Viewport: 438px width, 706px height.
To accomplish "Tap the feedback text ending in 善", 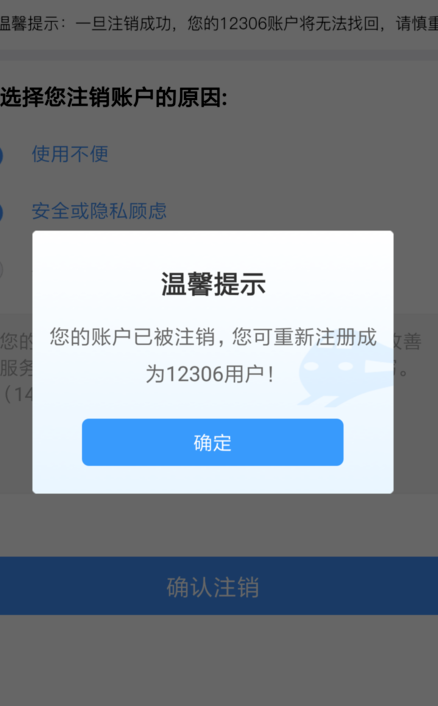I will click(x=407, y=341).
